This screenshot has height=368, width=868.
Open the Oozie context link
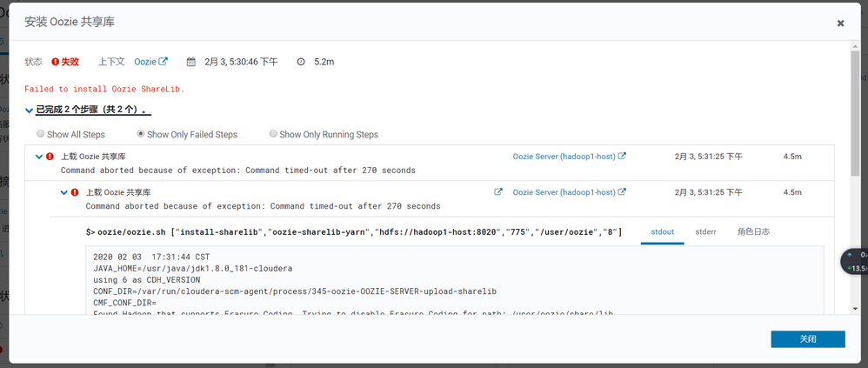pos(145,62)
